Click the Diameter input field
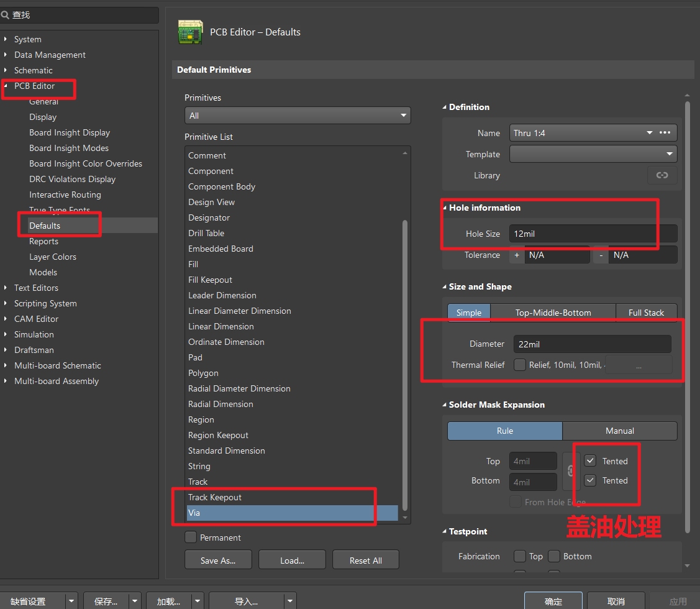700x609 pixels. 593,344
